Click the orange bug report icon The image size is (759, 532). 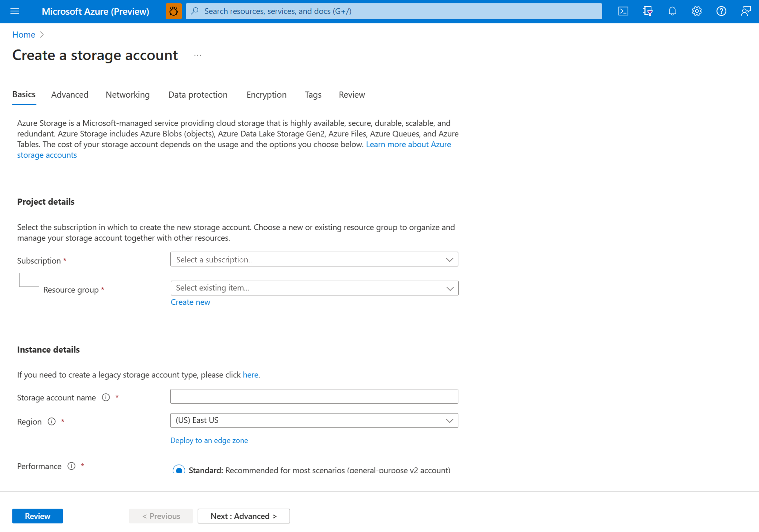(174, 11)
